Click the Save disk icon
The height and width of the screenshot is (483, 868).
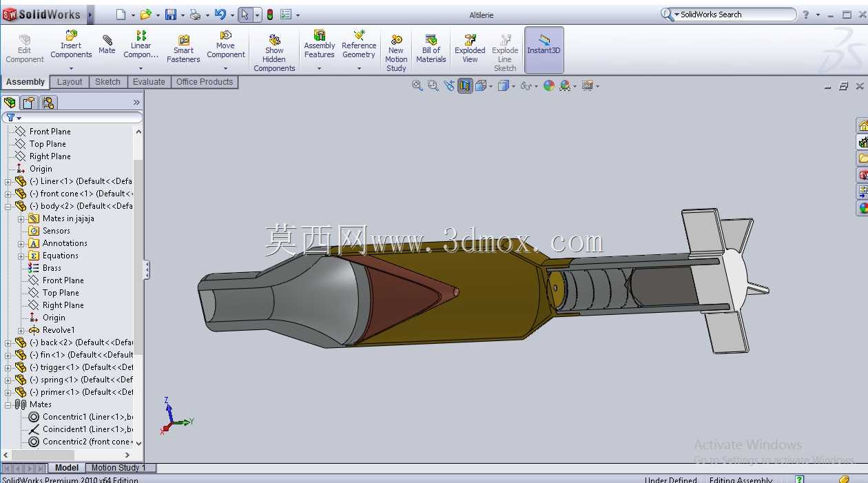point(171,14)
